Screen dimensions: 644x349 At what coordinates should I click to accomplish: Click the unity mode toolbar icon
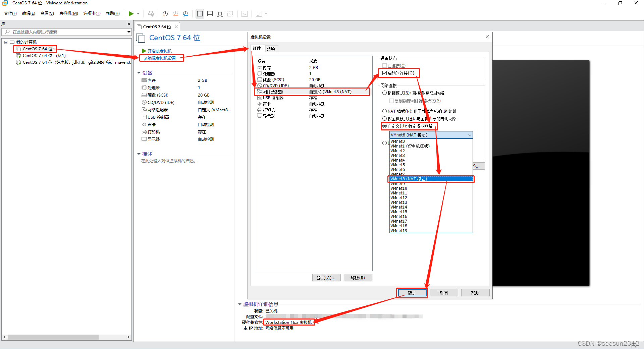230,14
